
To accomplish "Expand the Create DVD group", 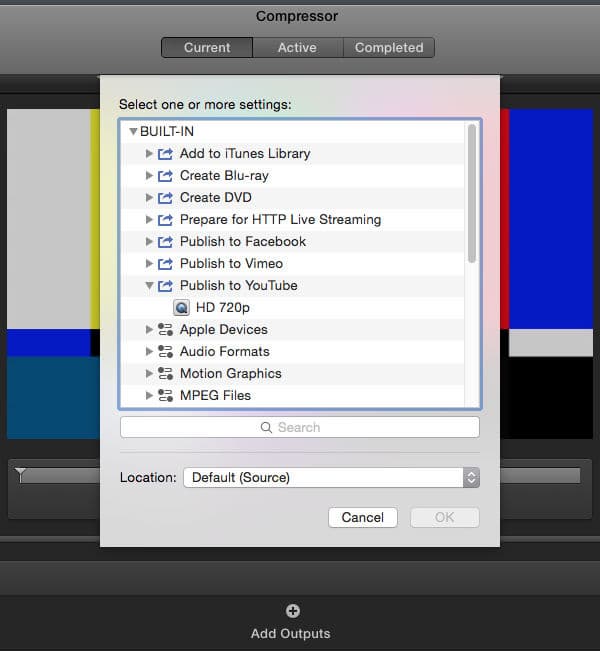I will click(149, 198).
